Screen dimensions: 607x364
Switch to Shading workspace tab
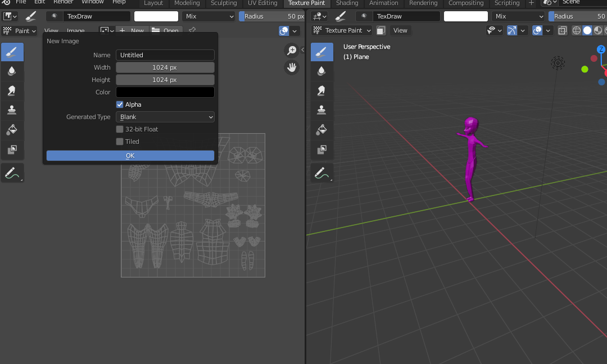(x=347, y=3)
